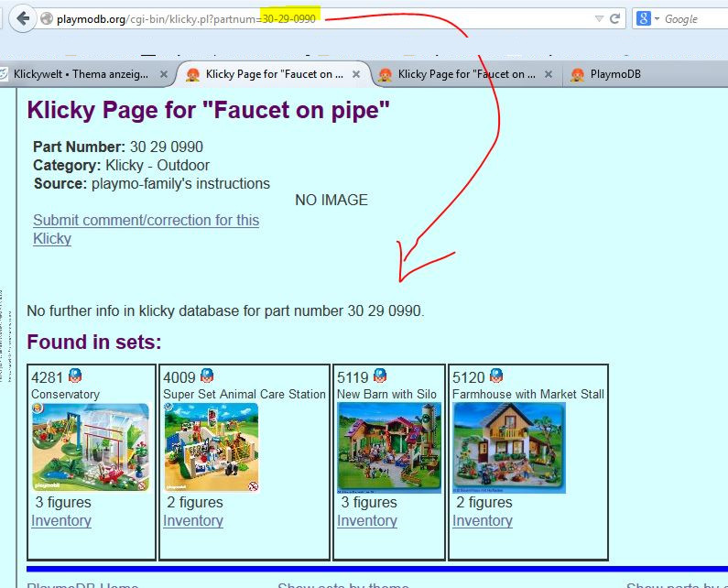Click the figure icon next to set 4281
This screenshot has width=728, height=588.
click(x=75, y=376)
